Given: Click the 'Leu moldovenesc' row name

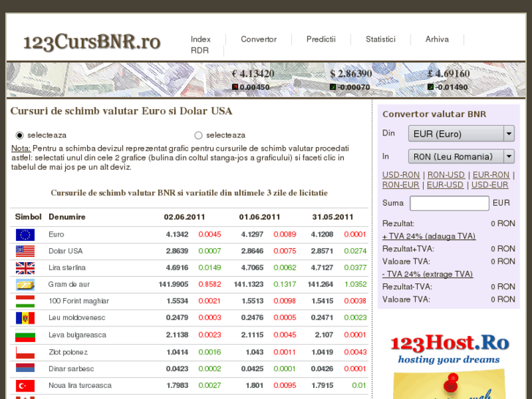Looking at the screenshot, I should 77,318.
